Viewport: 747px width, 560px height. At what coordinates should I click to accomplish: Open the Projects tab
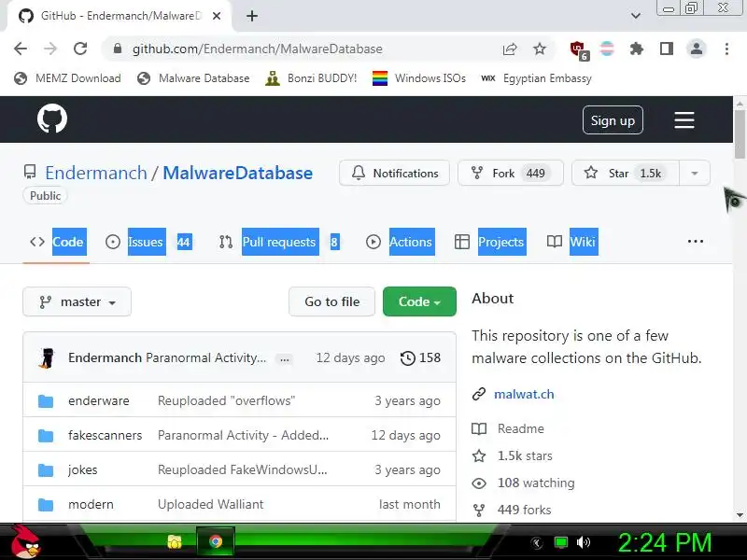pyautogui.click(x=490, y=242)
